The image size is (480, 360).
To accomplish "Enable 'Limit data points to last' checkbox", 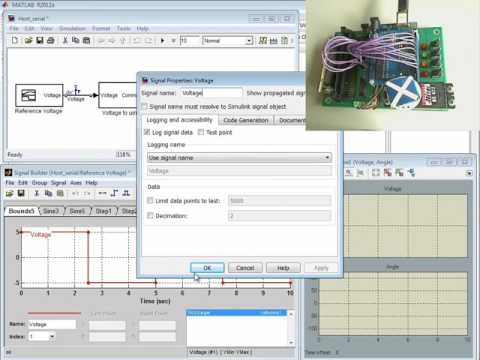I will click(150, 201).
